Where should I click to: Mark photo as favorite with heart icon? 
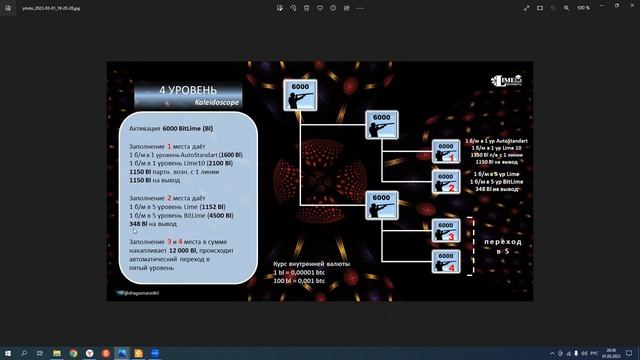click(320, 8)
